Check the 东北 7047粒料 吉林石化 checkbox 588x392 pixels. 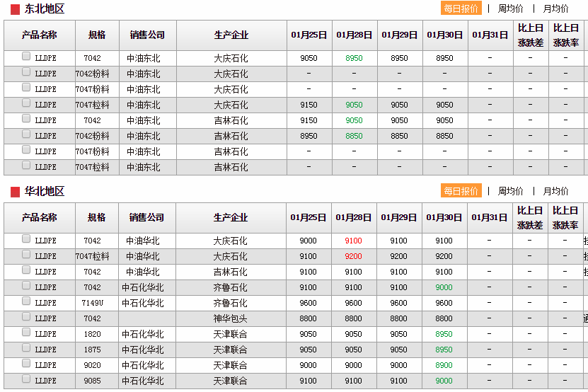(26, 165)
